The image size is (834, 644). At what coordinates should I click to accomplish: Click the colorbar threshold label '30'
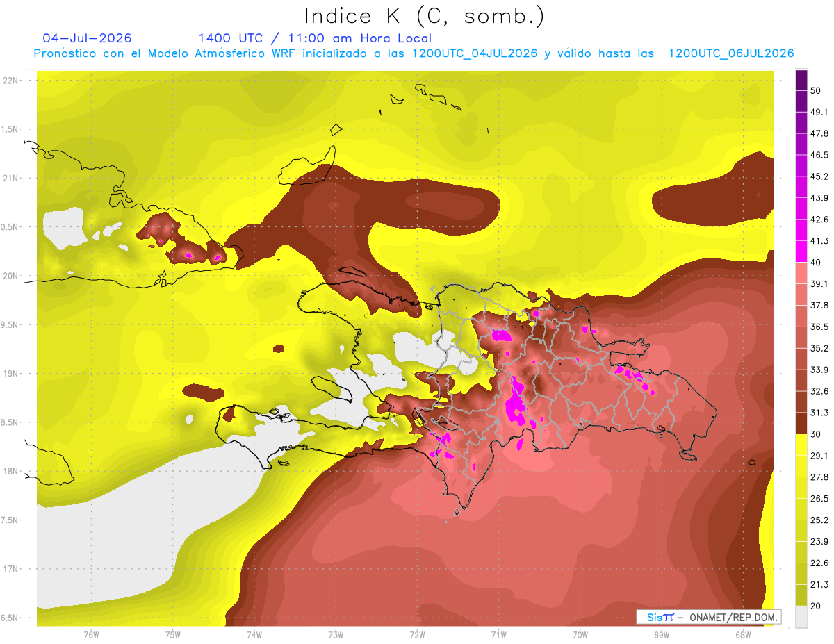coord(815,434)
